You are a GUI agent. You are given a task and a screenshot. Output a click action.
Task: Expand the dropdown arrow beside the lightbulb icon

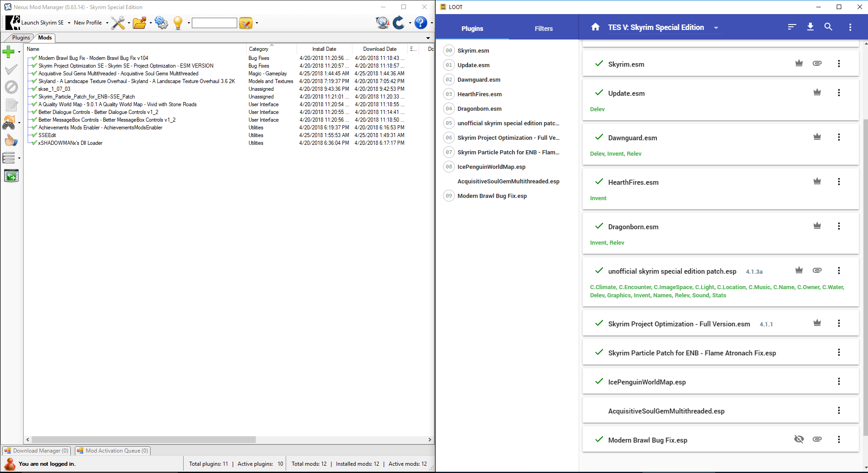[x=189, y=23]
